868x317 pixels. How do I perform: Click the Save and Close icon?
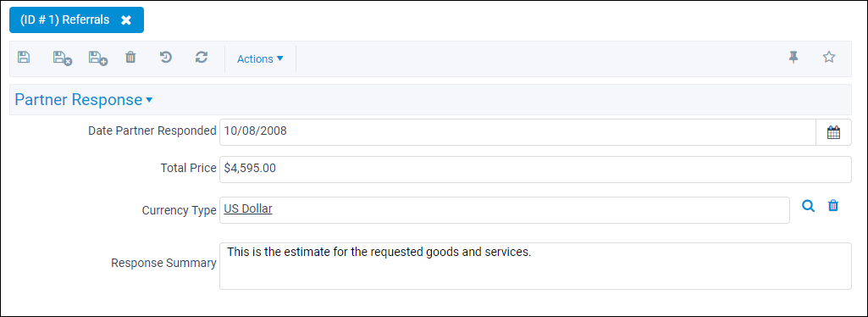(63, 58)
